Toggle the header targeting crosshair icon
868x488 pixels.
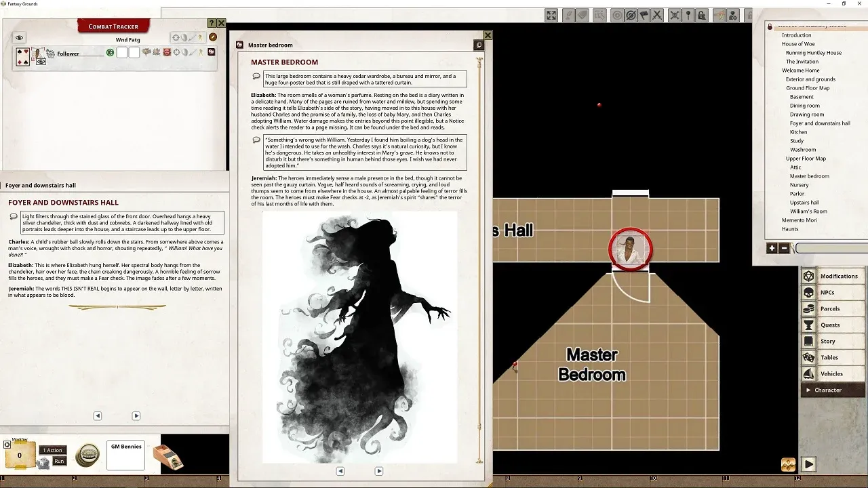[x=176, y=37]
